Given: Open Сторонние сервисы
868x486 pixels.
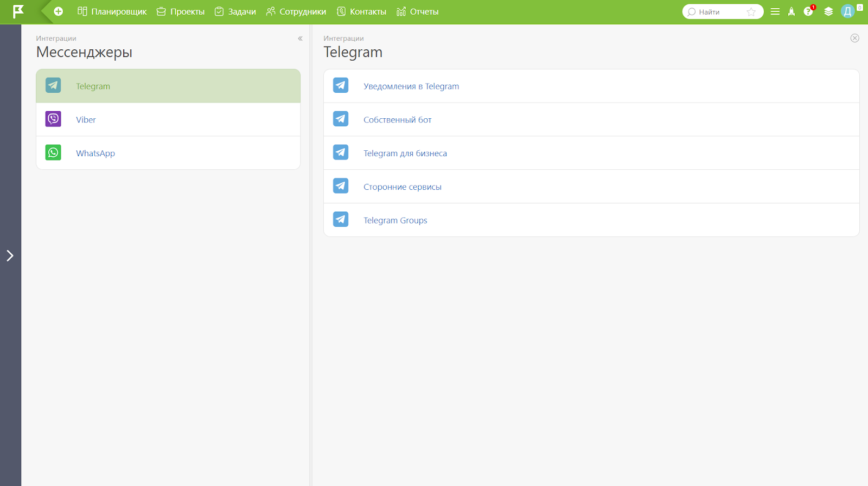Looking at the screenshot, I should click(591, 187).
